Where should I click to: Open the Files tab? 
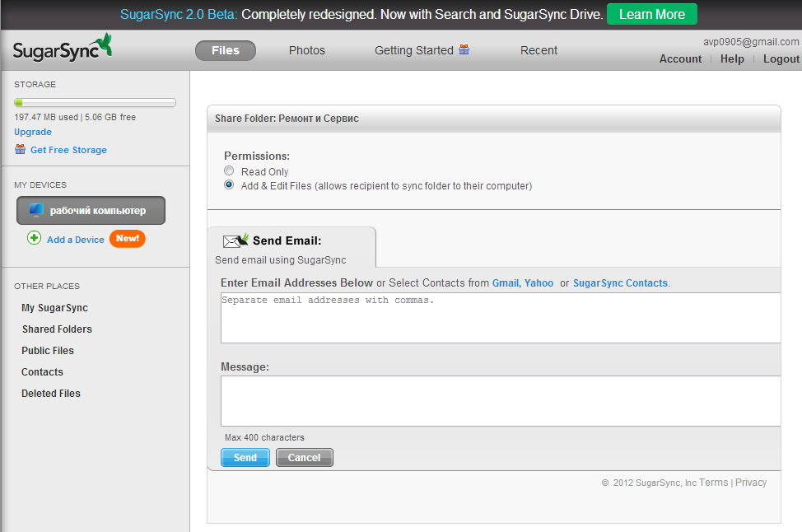pyautogui.click(x=226, y=50)
